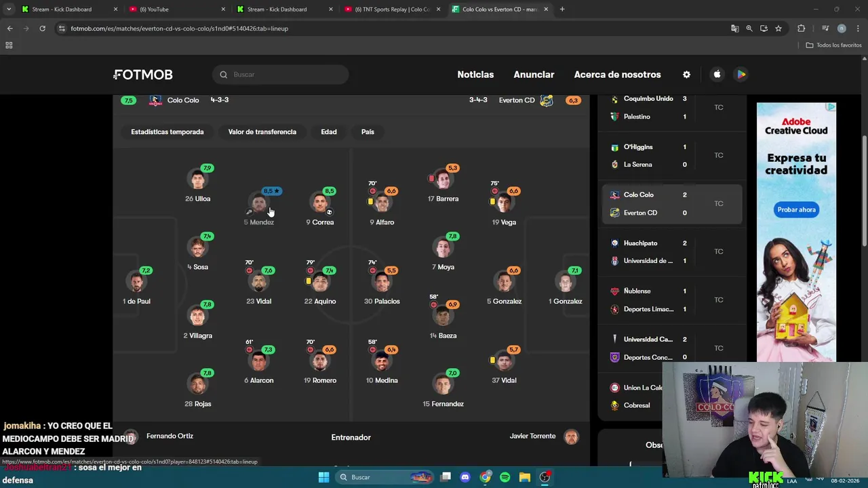Open the Coquimbo Unido vs Palestino match
The image size is (868, 488).
click(671, 108)
